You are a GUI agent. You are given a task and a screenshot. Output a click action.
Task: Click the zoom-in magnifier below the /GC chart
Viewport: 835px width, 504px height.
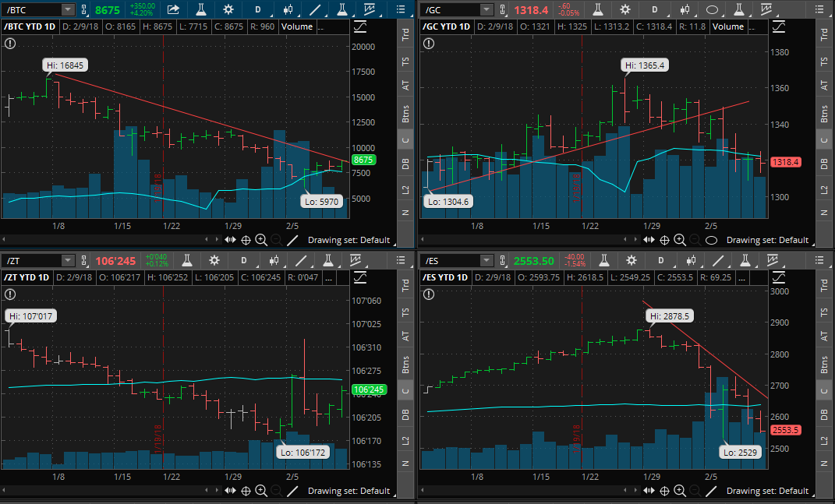pyautogui.click(x=680, y=240)
